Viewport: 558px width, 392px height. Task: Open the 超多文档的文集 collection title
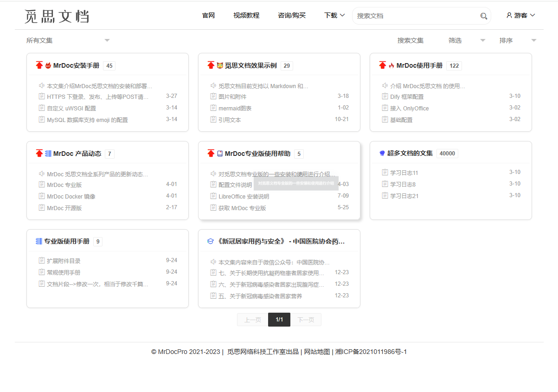[x=410, y=153]
